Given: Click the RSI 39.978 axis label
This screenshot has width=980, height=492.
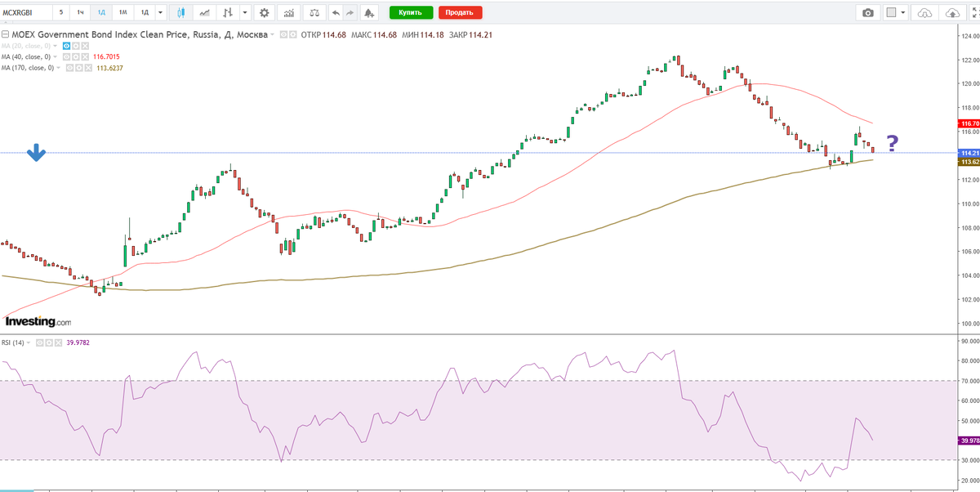Looking at the screenshot, I should tap(969, 440).
